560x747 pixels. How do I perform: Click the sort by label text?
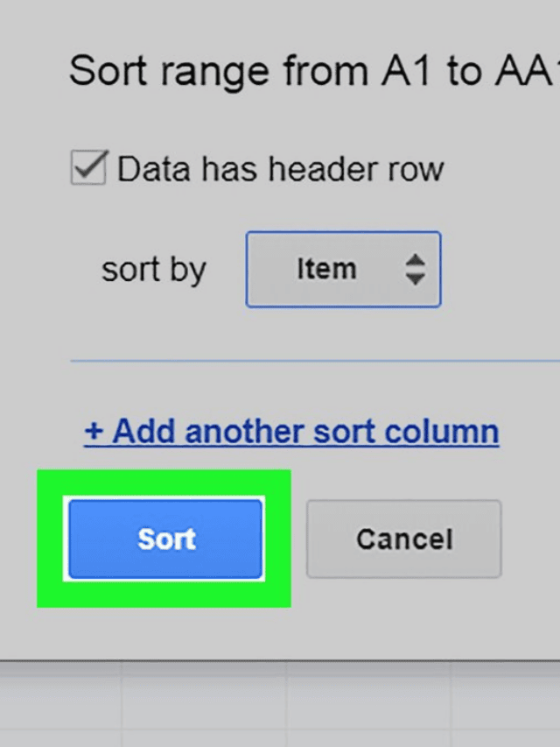[x=153, y=269]
